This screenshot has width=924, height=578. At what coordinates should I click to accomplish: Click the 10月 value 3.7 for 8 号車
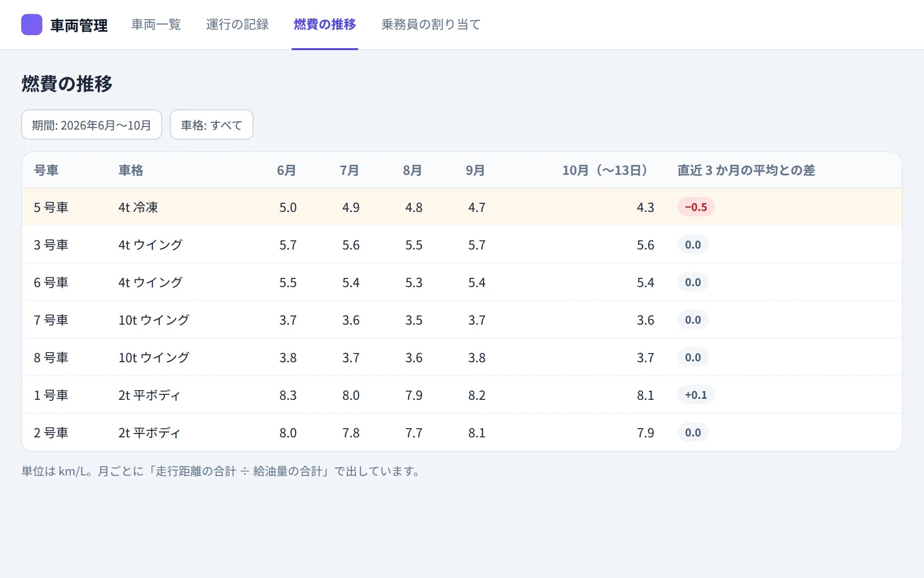(645, 357)
